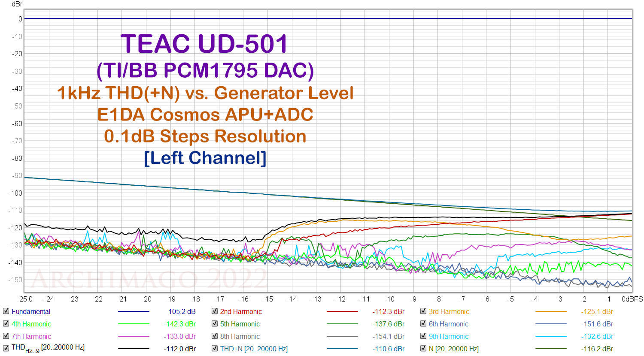
Task: Click the dBr vertical axis unit label
Action: click(17, 4)
